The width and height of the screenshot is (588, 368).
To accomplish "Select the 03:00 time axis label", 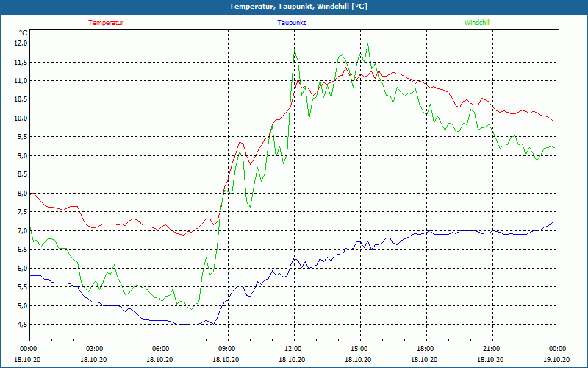I will pyautogui.click(x=95, y=349).
